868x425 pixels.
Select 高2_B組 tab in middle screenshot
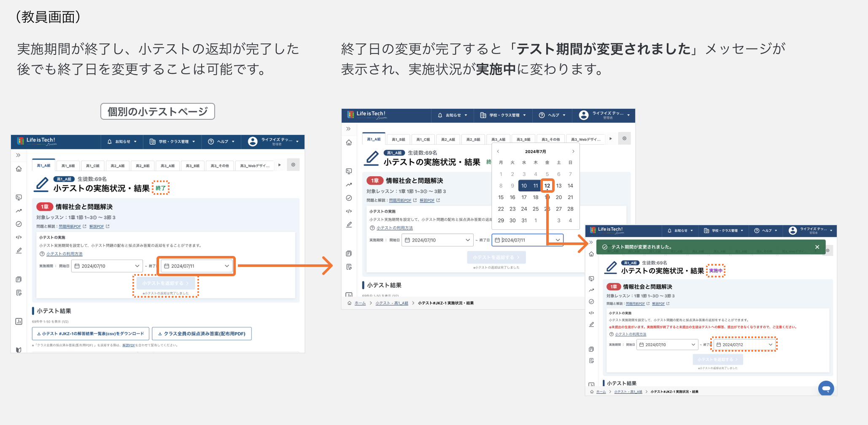tap(473, 139)
